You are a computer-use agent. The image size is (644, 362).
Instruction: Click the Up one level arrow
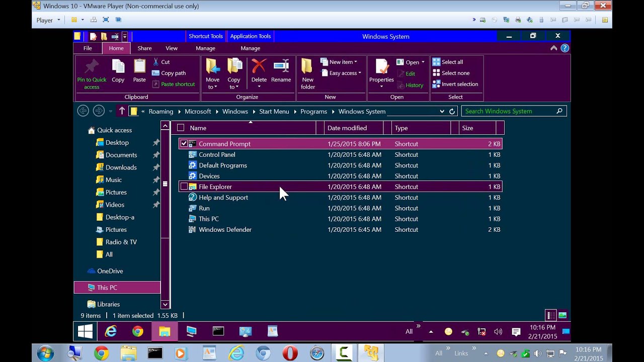coord(122,111)
